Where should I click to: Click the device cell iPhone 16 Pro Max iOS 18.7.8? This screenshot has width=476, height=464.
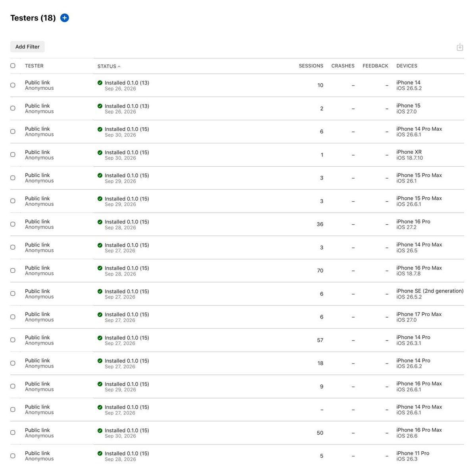tap(419, 271)
